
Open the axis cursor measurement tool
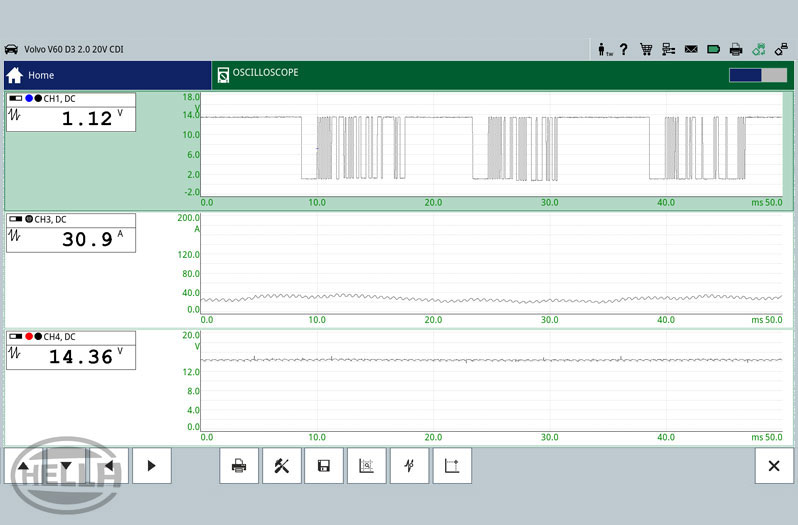coord(452,466)
